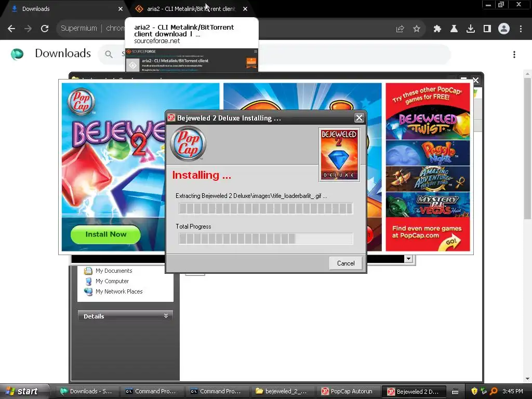Open browser three-dot menu

[x=521, y=29]
